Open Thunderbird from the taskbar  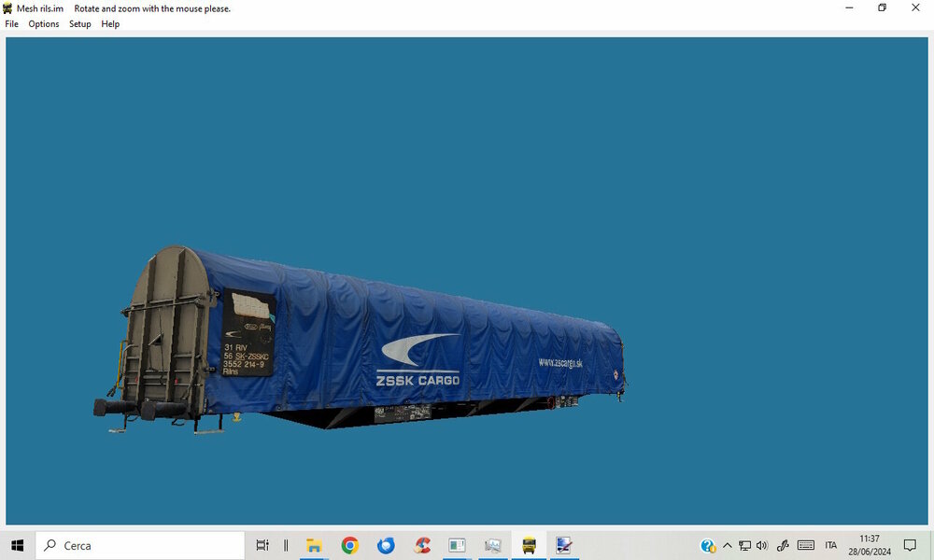[x=386, y=545]
